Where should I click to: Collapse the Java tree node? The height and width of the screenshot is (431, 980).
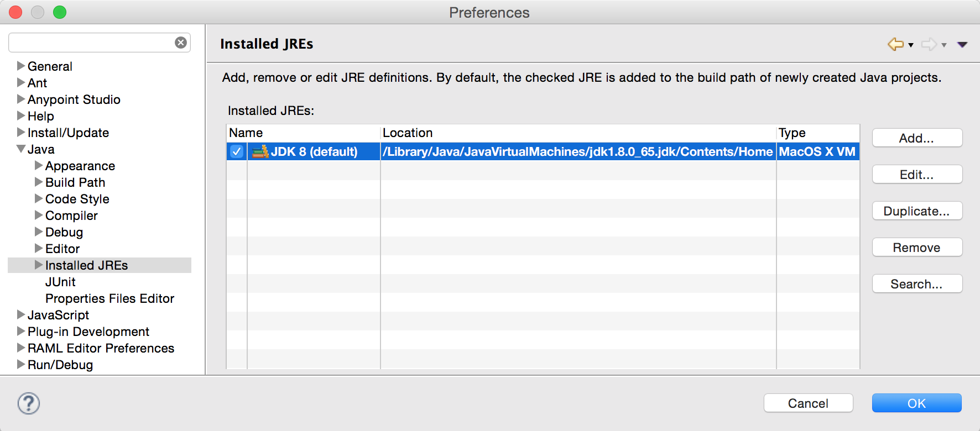point(21,149)
